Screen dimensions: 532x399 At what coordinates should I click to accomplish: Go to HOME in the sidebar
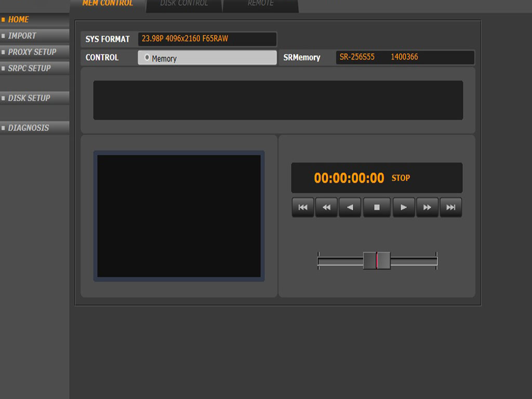19,20
